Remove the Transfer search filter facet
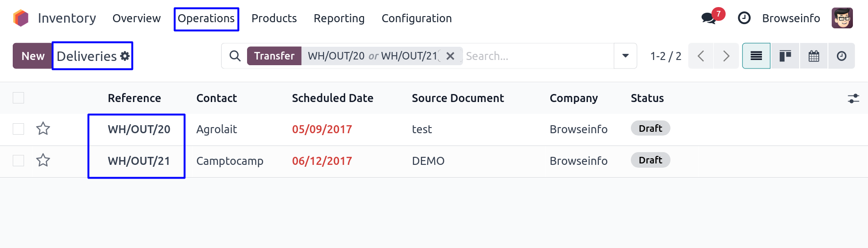The image size is (868, 248). (450, 56)
